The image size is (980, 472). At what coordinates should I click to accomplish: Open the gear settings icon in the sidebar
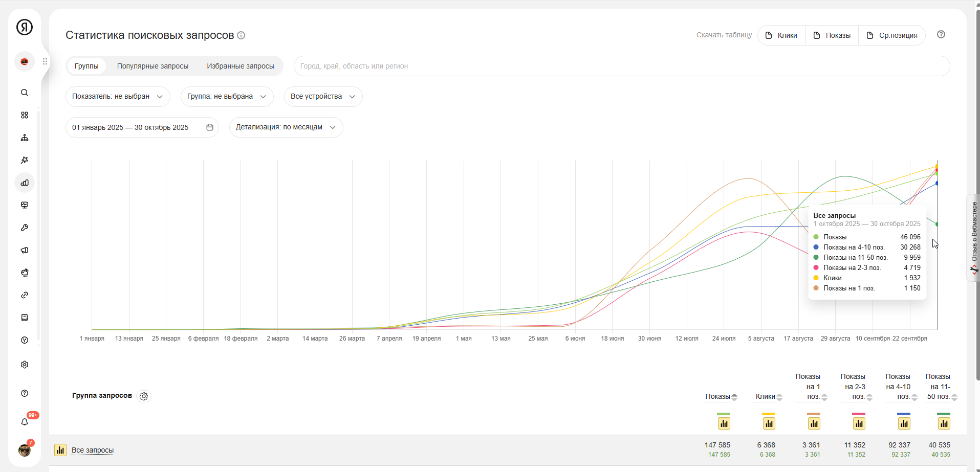[x=25, y=365]
